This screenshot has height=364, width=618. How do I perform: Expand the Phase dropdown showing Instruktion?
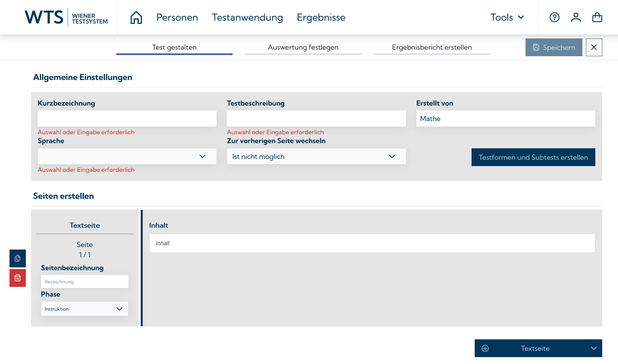click(84, 309)
